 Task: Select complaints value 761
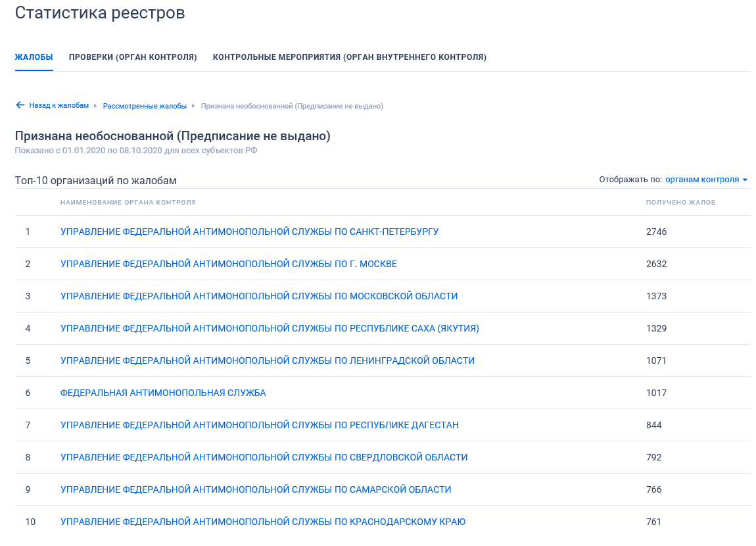(654, 522)
